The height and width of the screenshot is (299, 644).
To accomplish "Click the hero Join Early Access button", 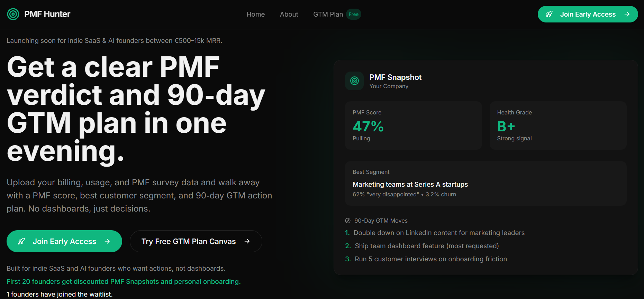I will point(64,241).
